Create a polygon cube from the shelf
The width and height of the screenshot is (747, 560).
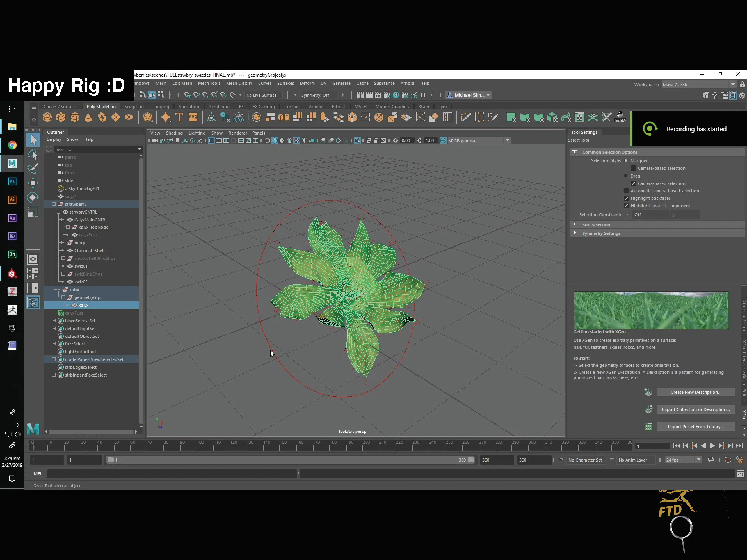pos(61,117)
